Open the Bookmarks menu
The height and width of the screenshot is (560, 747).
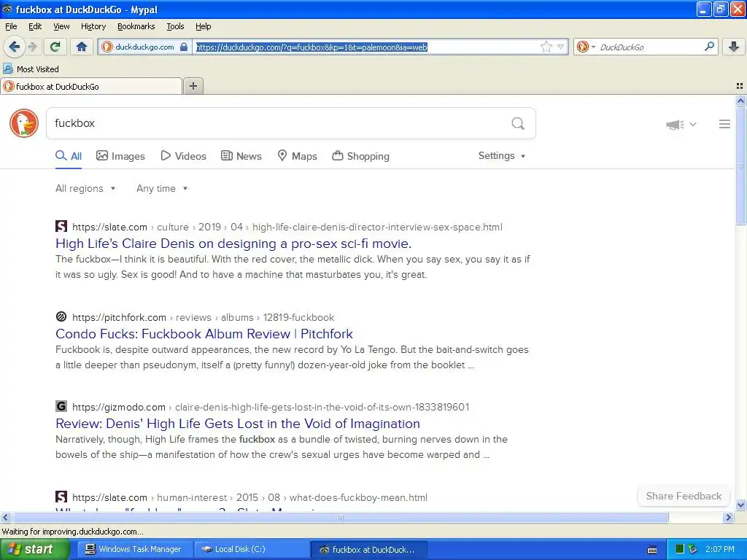click(x=136, y=26)
